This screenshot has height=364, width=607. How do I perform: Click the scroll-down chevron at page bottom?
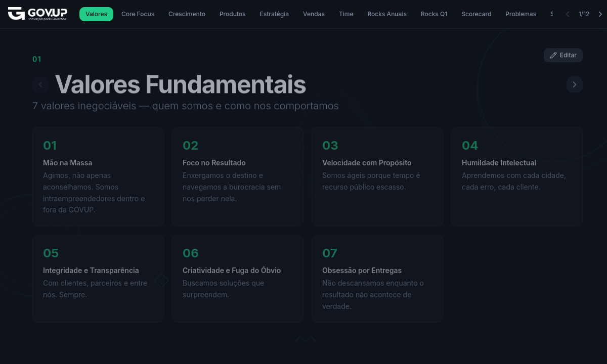[x=306, y=339]
